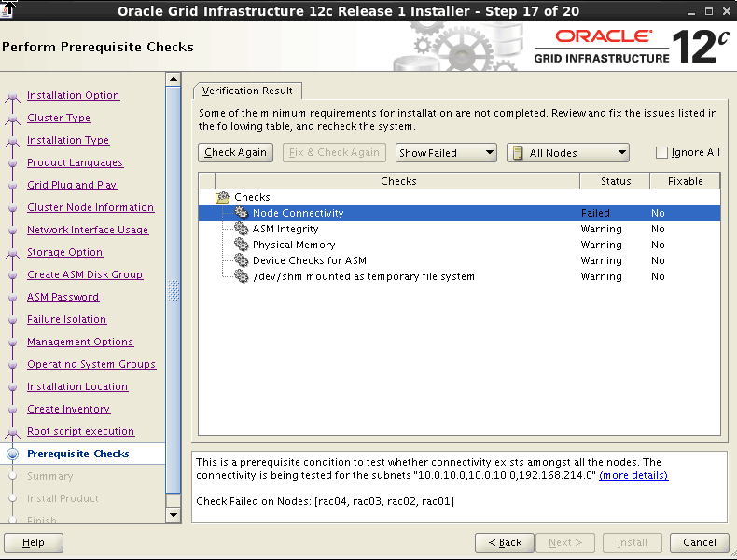The width and height of the screenshot is (737, 560).
Task: Go to Network Interface Usage step
Action: point(88,230)
